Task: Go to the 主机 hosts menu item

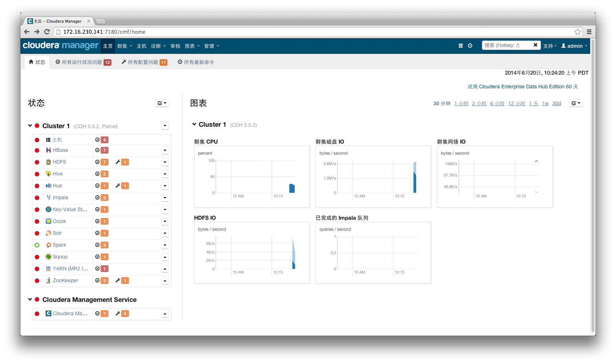Action: point(142,46)
